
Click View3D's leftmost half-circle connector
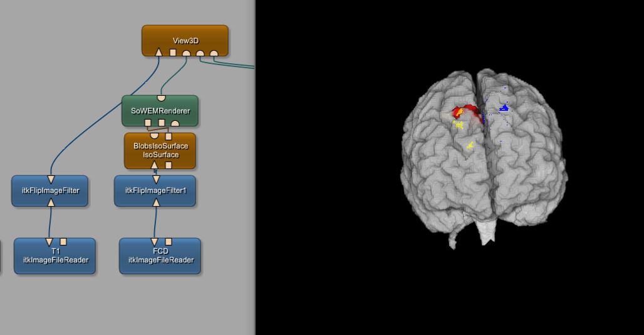point(187,53)
